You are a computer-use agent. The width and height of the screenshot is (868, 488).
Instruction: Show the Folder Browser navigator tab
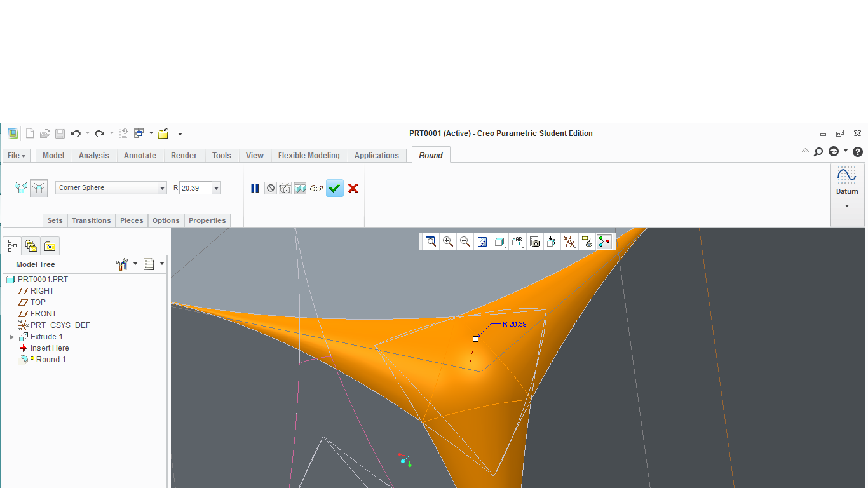point(31,246)
